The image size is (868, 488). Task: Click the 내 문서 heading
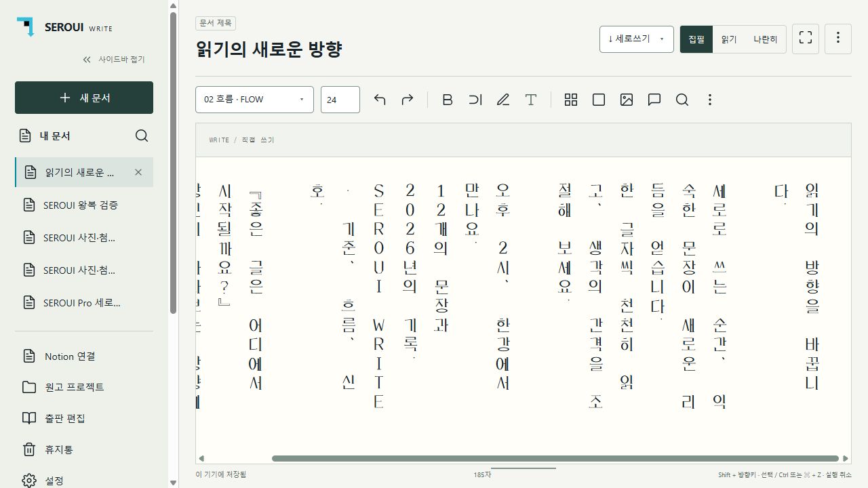pos(55,136)
